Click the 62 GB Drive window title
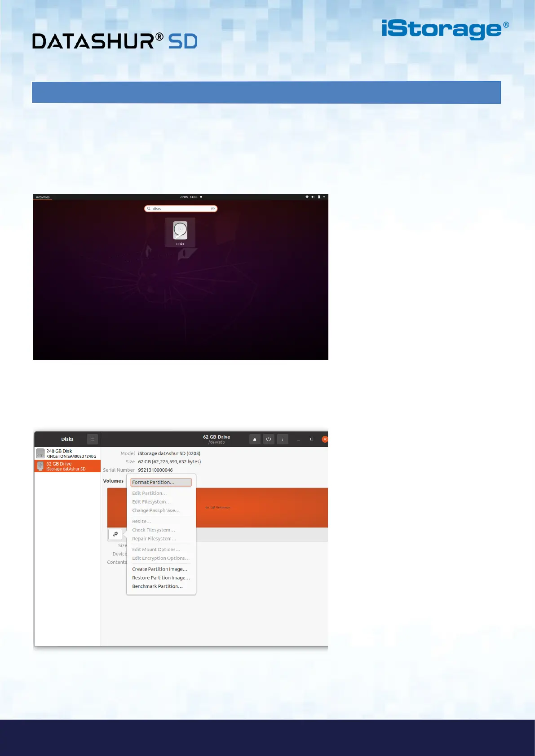The width and height of the screenshot is (535, 756). [217, 437]
